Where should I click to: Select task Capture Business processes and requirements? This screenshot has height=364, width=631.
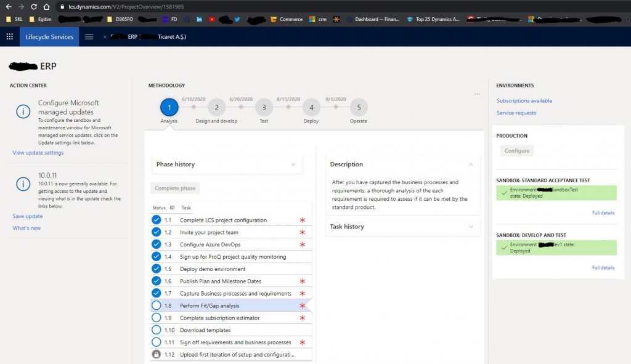[x=232, y=293]
